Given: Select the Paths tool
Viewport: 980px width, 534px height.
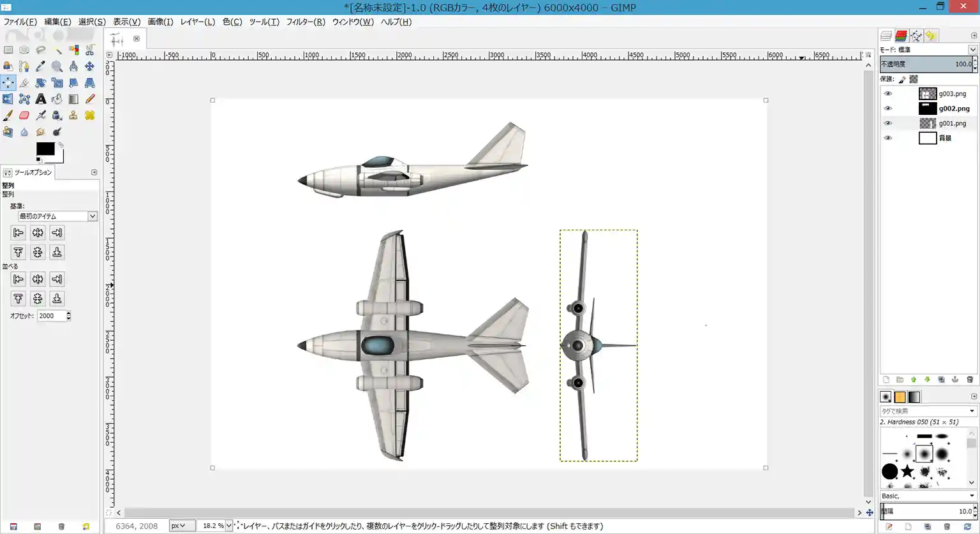Looking at the screenshot, I should point(24,66).
